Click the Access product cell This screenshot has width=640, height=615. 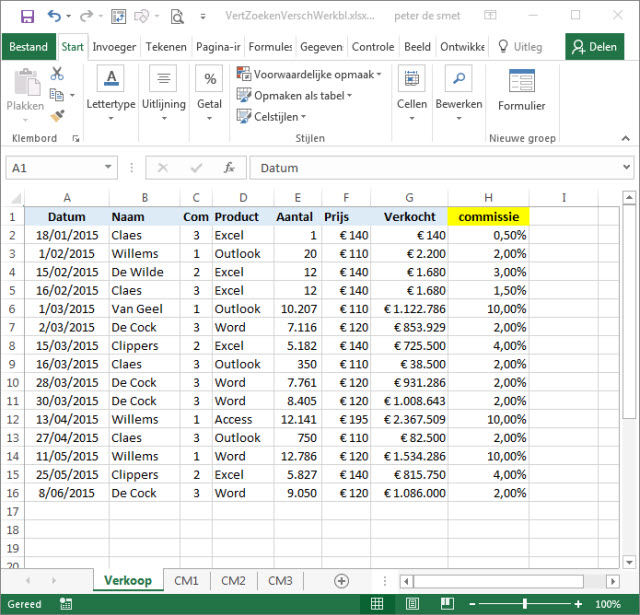243,420
